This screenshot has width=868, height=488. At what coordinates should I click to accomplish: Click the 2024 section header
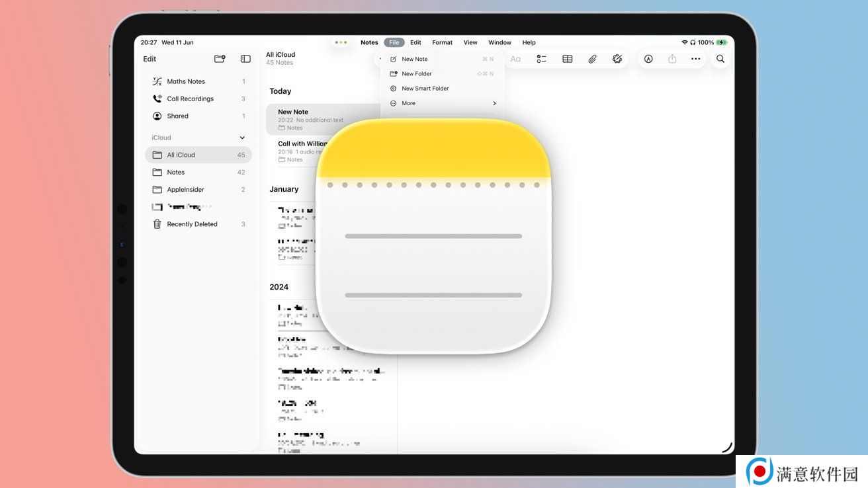click(x=279, y=287)
